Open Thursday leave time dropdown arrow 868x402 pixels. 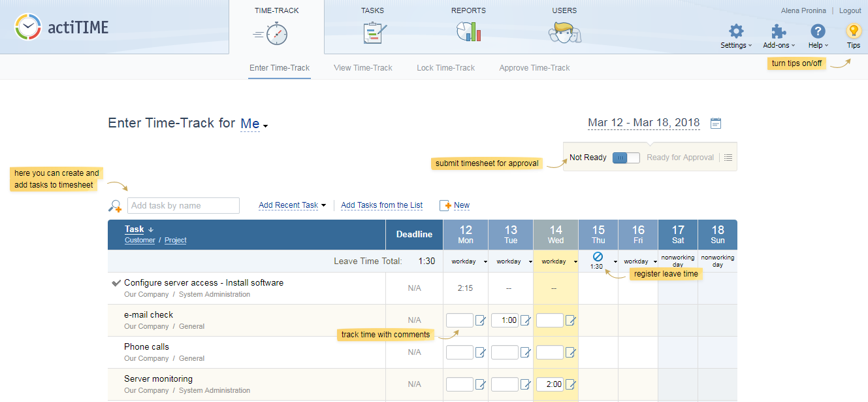click(x=615, y=261)
